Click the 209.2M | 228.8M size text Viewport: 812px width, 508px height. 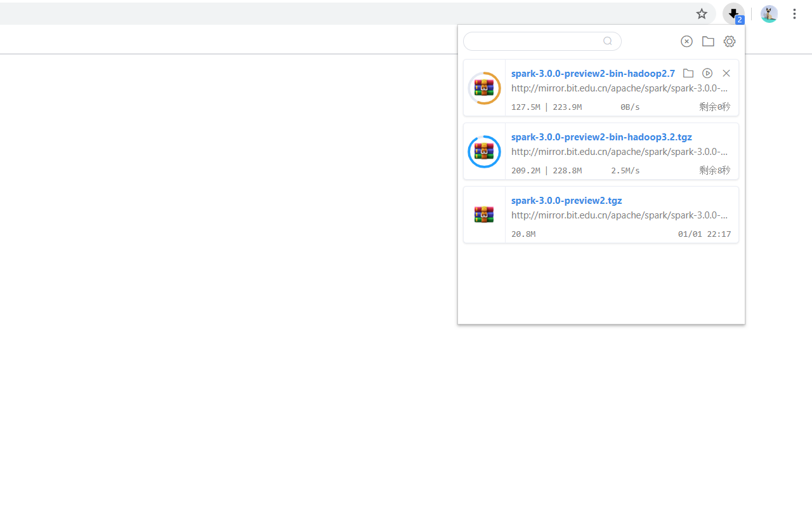[x=546, y=171]
